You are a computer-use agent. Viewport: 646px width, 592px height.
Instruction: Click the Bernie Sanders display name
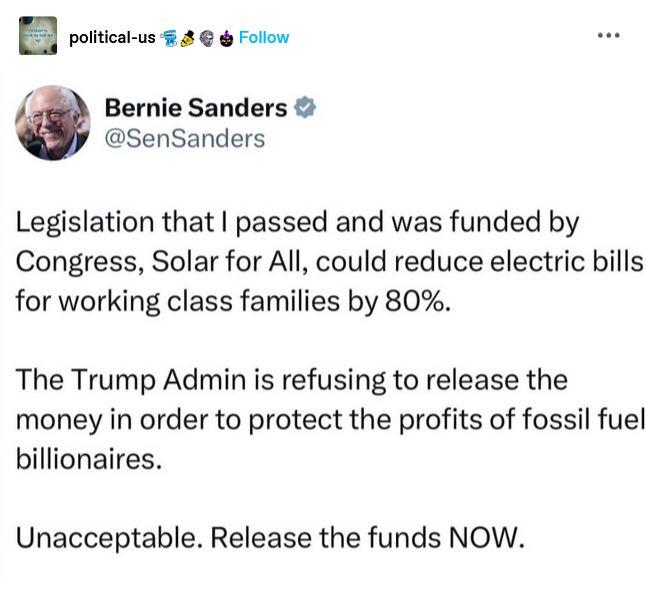[x=196, y=108]
